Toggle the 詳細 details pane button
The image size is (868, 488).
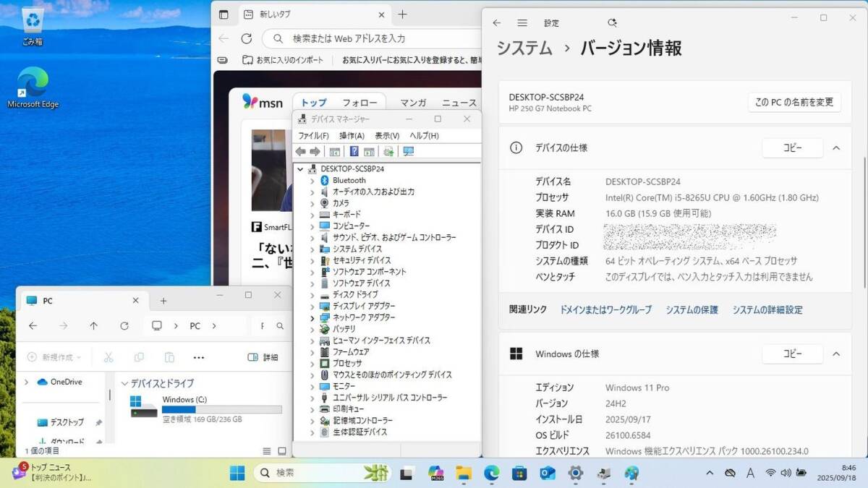263,357
